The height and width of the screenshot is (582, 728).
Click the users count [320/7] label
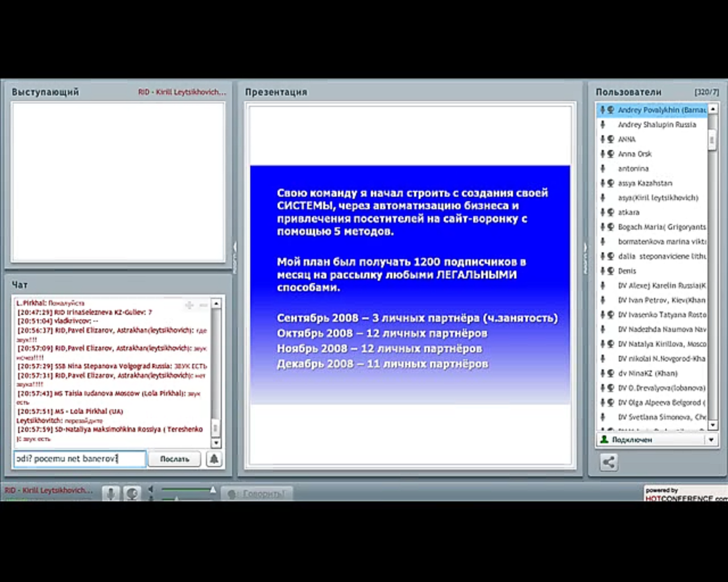(x=706, y=92)
